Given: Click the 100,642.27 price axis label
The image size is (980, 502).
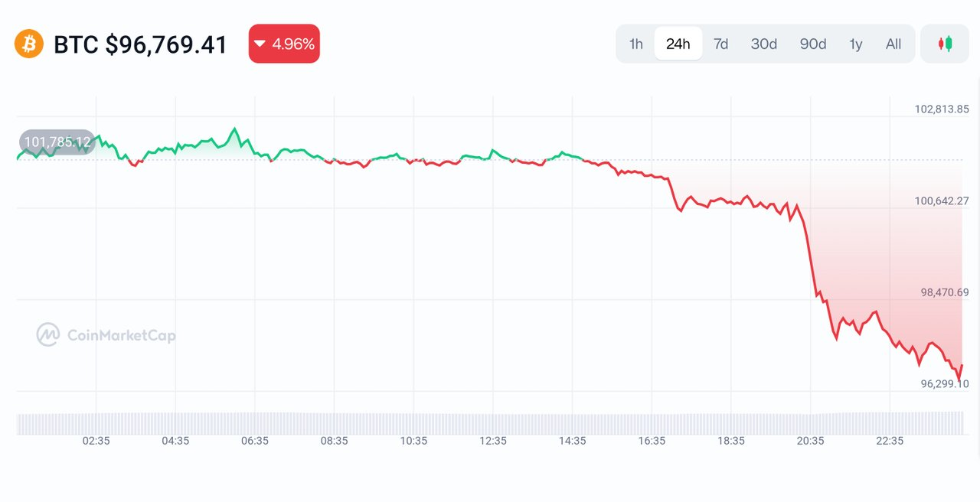Looking at the screenshot, I should click(942, 200).
